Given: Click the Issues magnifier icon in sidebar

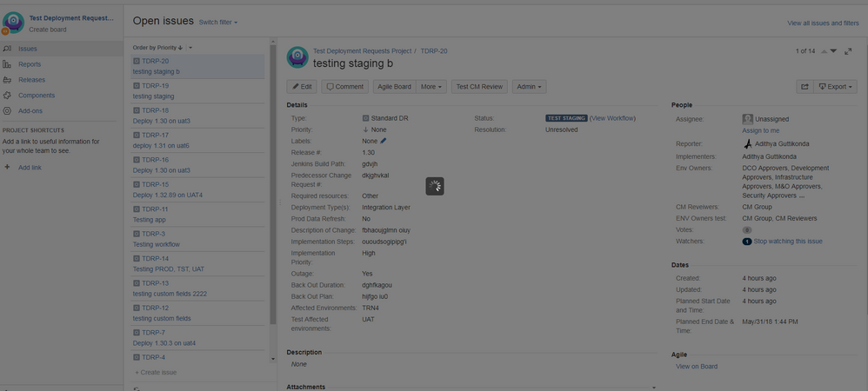Looking at the screenshot, I should (x=7, y=49).
